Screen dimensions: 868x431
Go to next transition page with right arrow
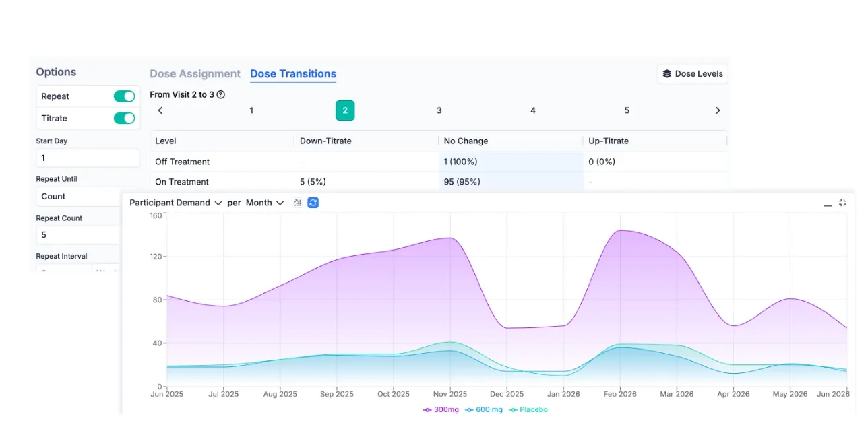click(718, 110)
